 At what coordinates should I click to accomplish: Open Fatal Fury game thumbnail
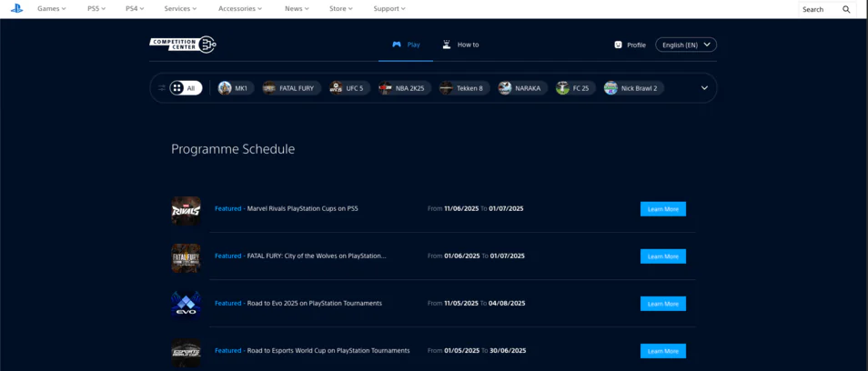(186, 258)
